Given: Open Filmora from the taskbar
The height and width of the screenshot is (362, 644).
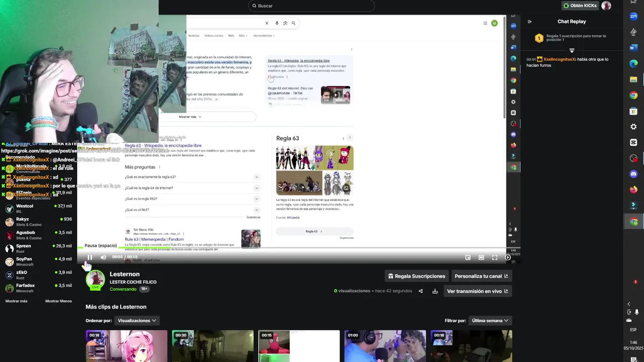Looking at the screenshot, I should [x=633, y=205].
